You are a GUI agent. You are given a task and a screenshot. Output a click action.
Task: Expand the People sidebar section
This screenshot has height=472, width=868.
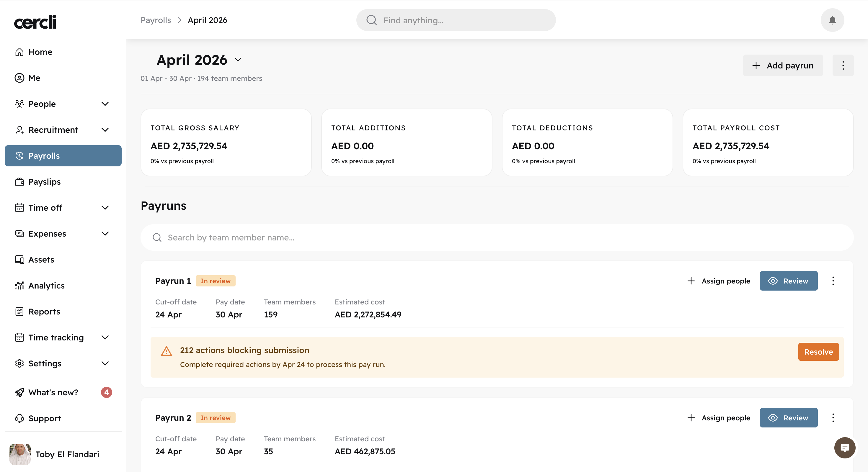105,104
